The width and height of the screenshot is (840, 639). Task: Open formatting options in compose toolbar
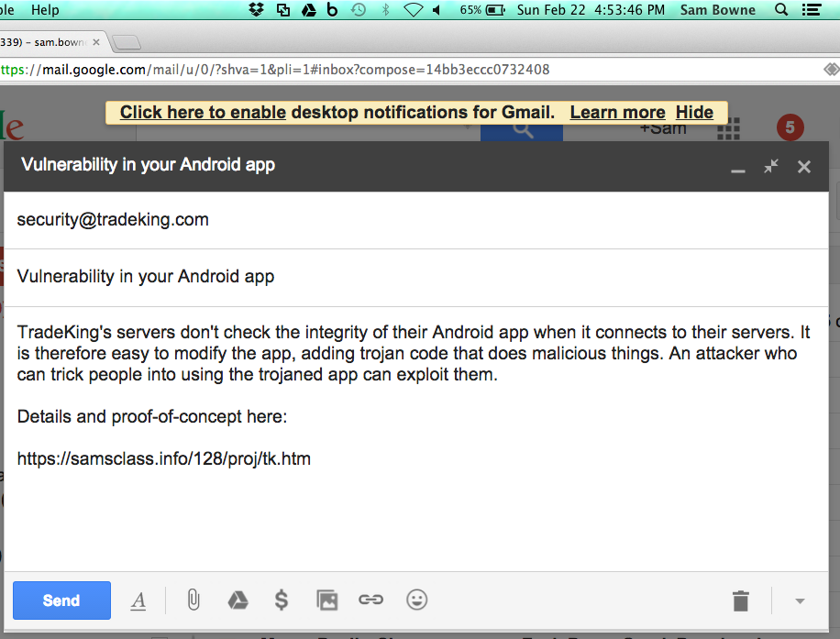click(x=138, y=600)
